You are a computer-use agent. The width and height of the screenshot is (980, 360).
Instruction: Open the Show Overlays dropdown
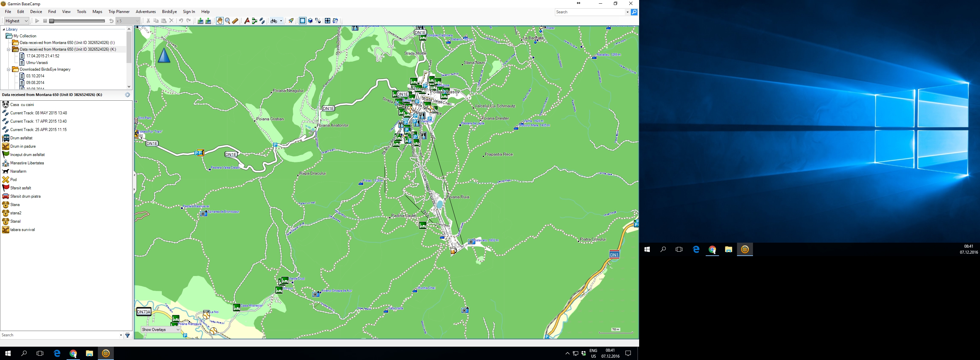point(160,330)
